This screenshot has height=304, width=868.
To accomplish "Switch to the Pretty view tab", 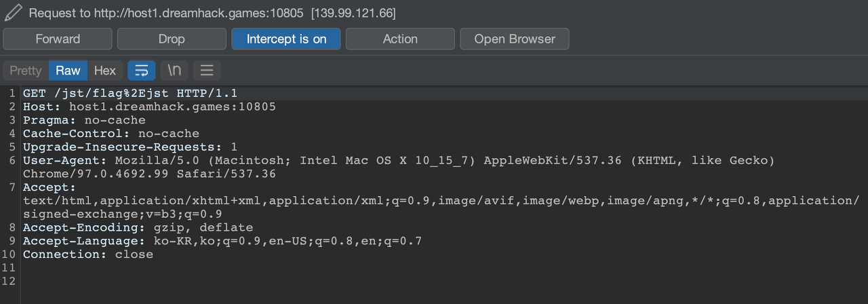I will pos(26,71).
